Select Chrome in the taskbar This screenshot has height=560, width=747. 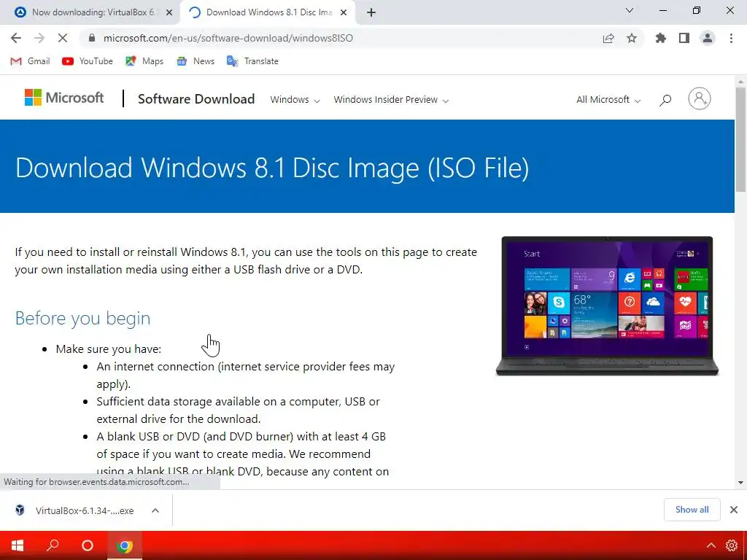pyautogui.click(x=125, y=545)
